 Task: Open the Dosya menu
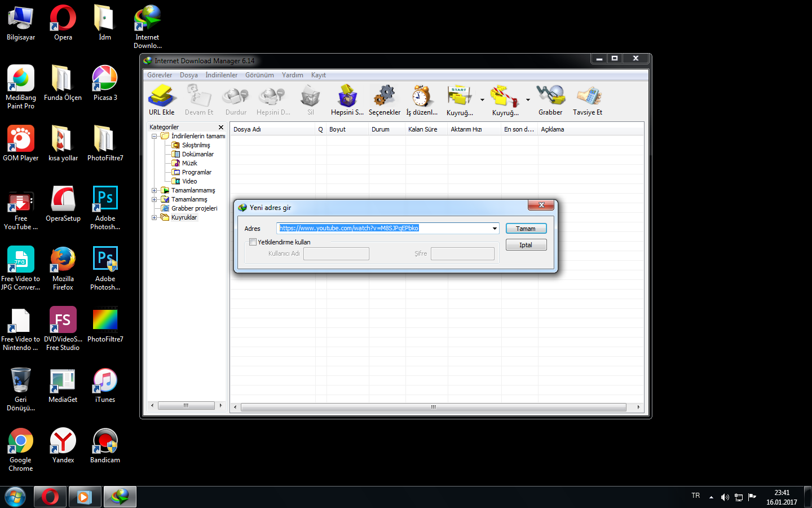[x=189, y=75]
